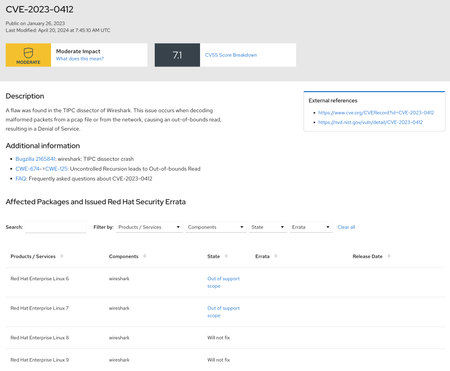The width and height of the screenshot is (450, 371).
Task: Open Products / Services filter dropdown
Action: click(x=149, y=227)
